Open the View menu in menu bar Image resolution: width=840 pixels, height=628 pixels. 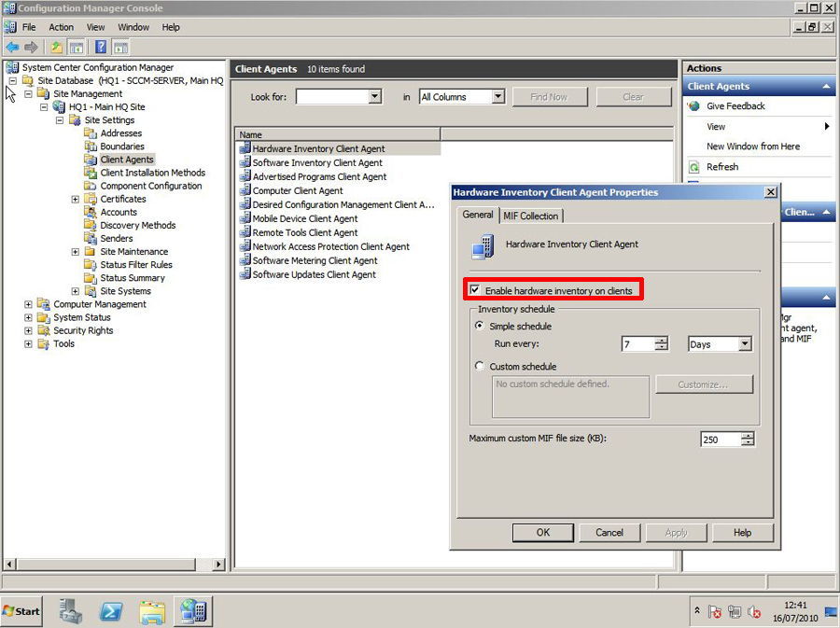tap(95, 27)
